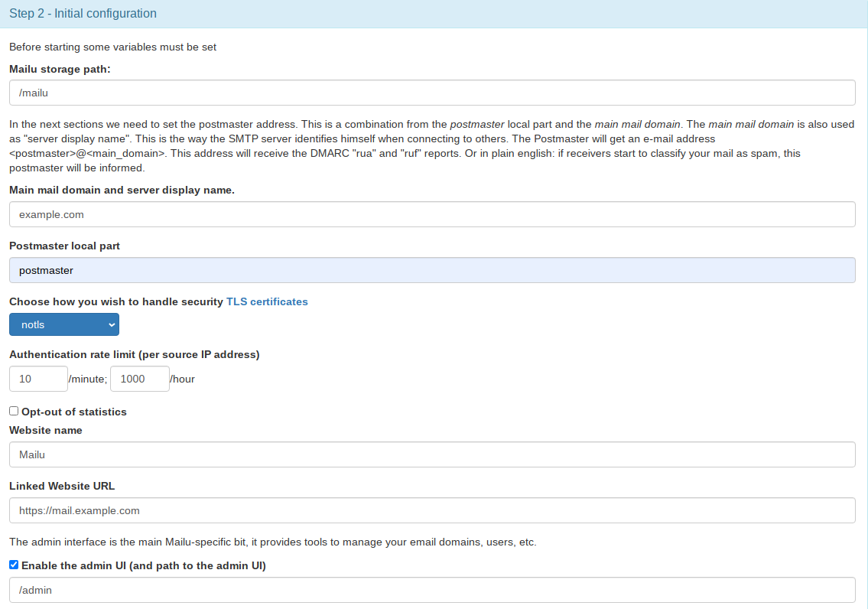Uncheck the Enable the admin UI checkbox

click(x=14, y=565)
